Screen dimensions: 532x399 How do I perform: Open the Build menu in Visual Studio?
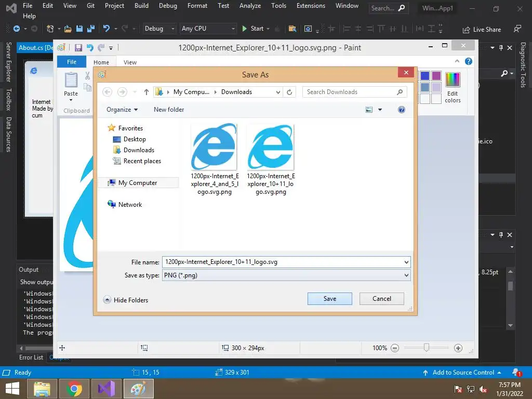(141, 6)
